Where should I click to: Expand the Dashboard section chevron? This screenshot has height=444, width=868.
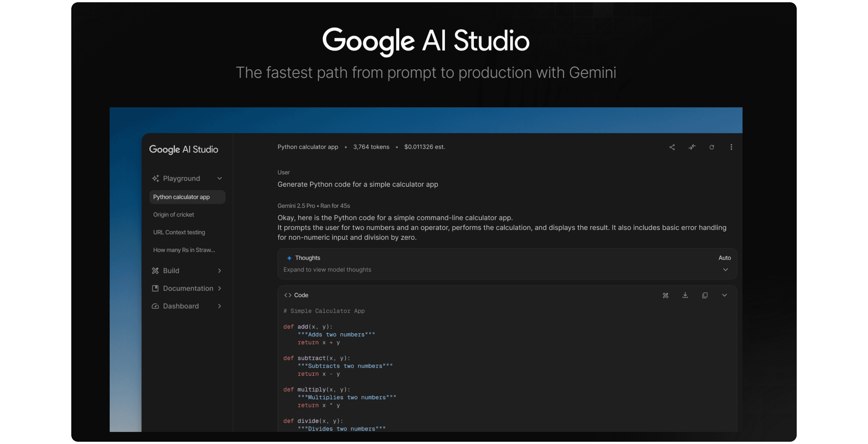tap(220, 306)
